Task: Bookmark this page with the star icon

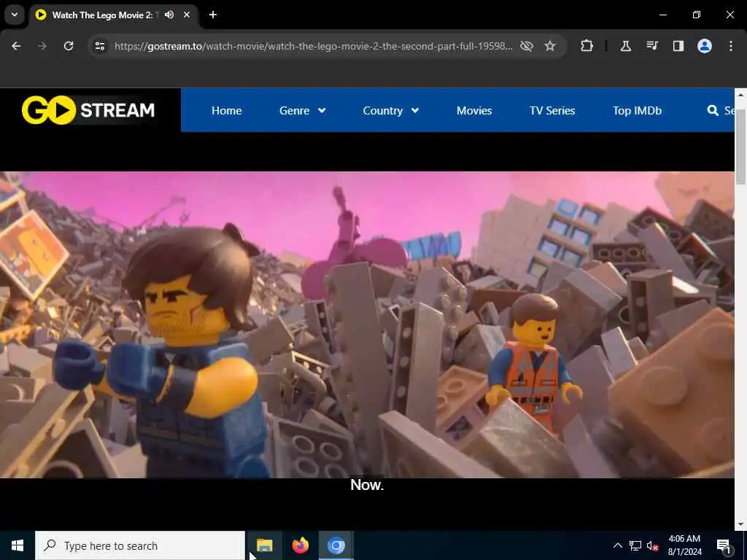Action: (550, 46)
